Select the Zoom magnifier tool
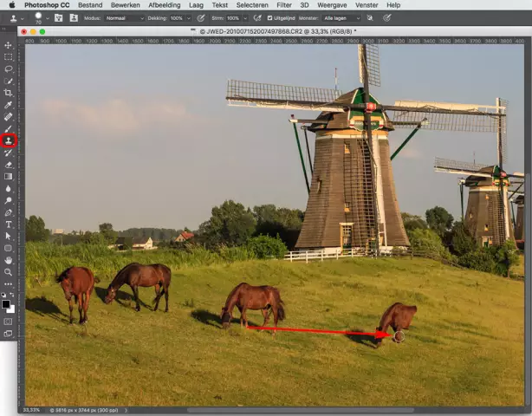The image size is (532, 416). (9, 271)
